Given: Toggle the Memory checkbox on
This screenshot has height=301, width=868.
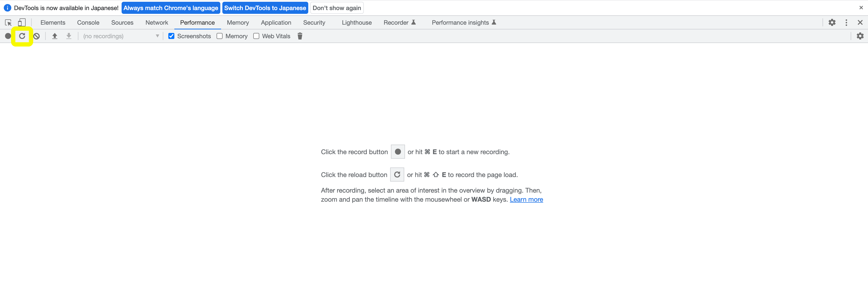Looking at the screenshot, I should pos(220,36).
